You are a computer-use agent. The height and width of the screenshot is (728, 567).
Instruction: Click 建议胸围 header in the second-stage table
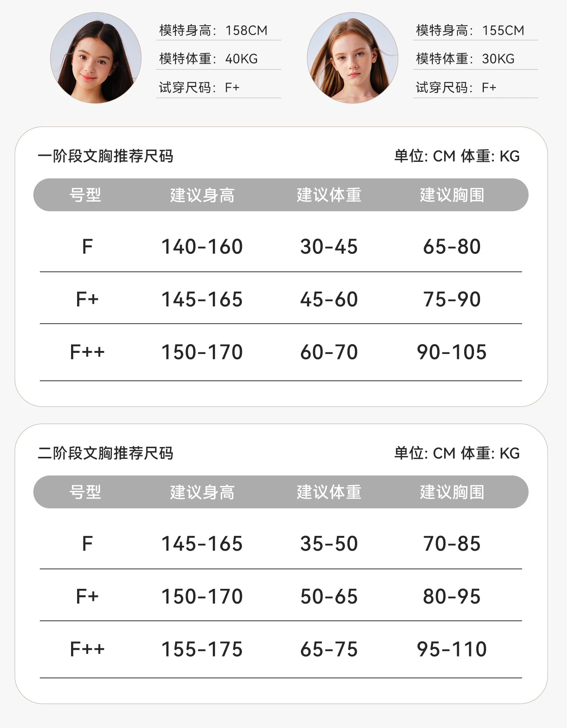pyautogui.click(x=452, y=492)
